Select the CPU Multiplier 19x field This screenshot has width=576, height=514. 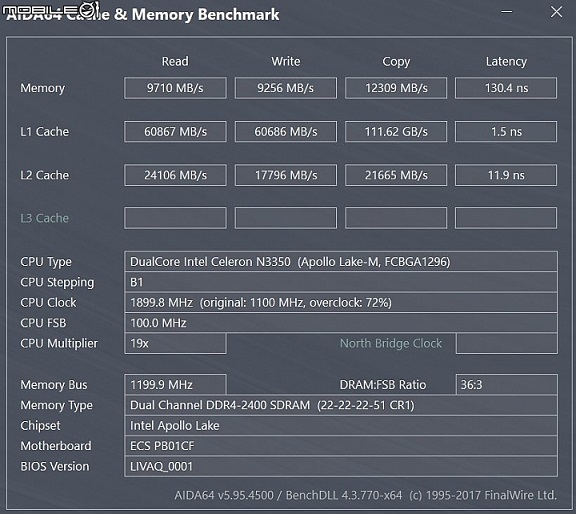pyautogui.click(x=175, y=344)
